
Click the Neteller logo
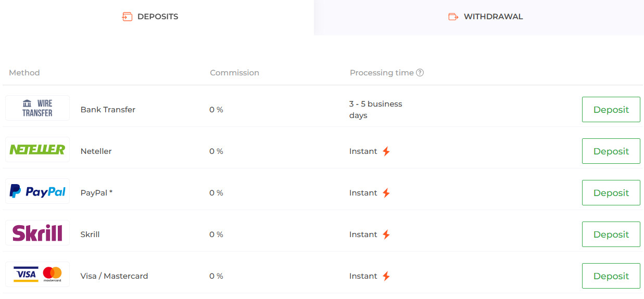(37, 150)
